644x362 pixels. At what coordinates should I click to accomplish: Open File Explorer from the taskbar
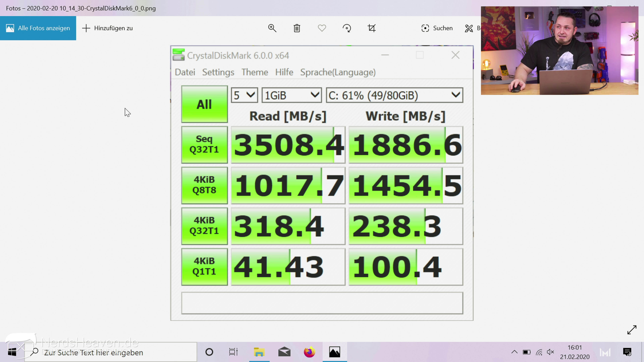tap(259, 352)
